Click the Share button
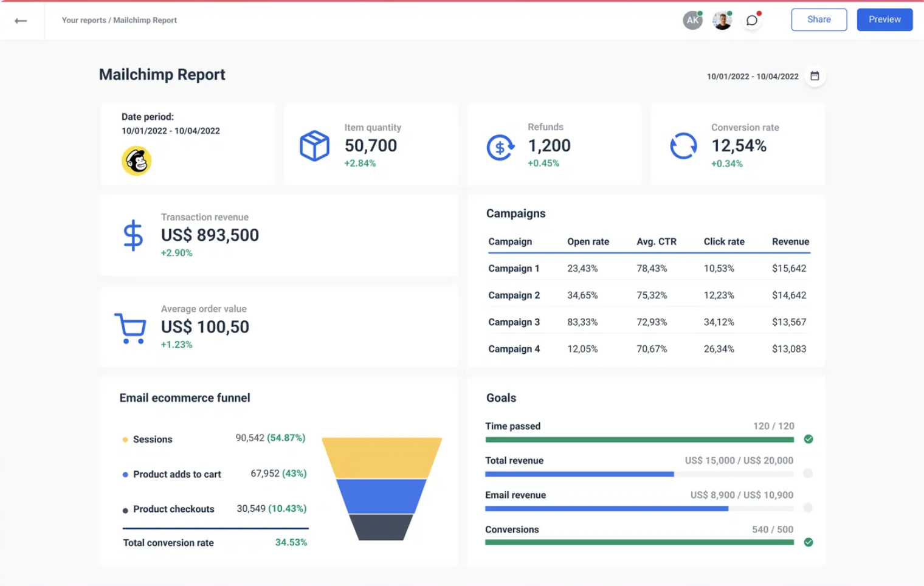The width and height of the screenshot is (924, 586). click(x=819, y=19)
